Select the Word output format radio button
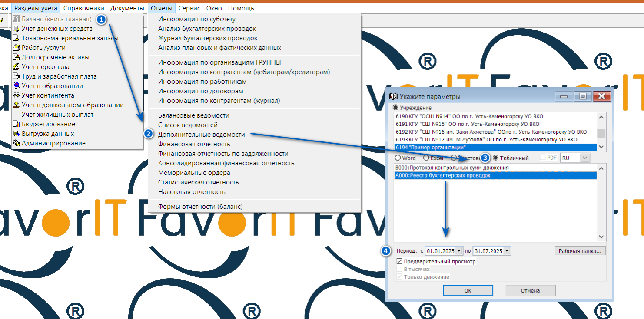Viewport: 644px width, 319px height. (x=398, y=158)
